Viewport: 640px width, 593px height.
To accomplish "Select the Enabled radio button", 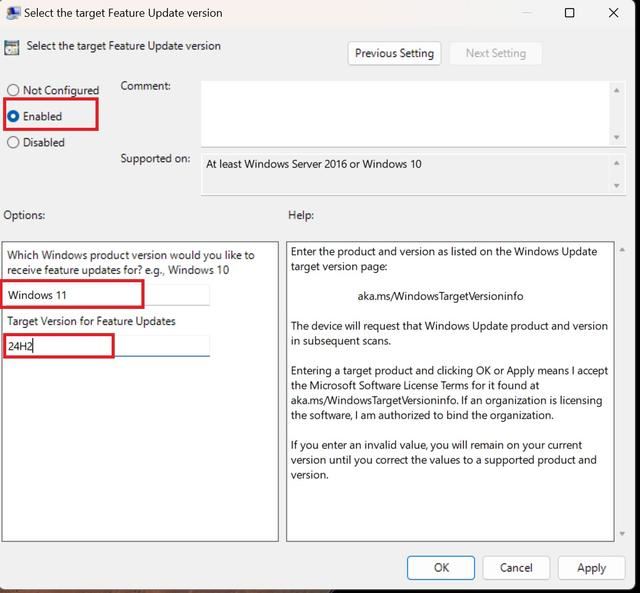I will point(13,116).
